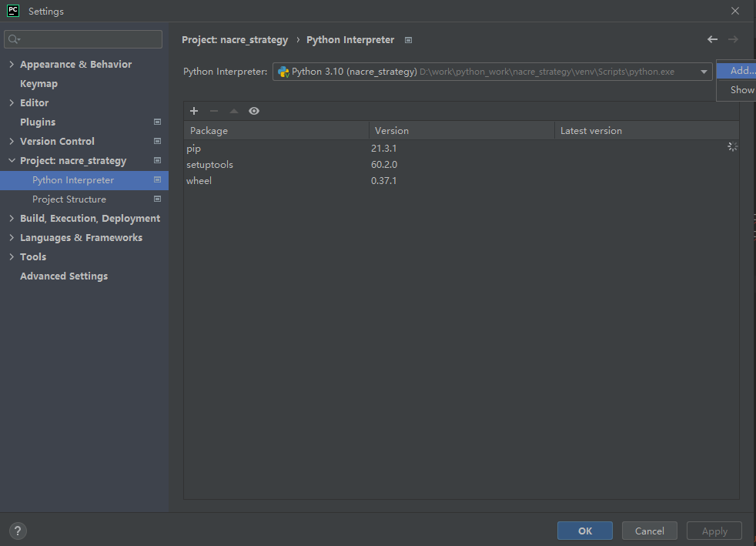
Task: Collapse the Project: nacre_strategy section
Action: 12,161
